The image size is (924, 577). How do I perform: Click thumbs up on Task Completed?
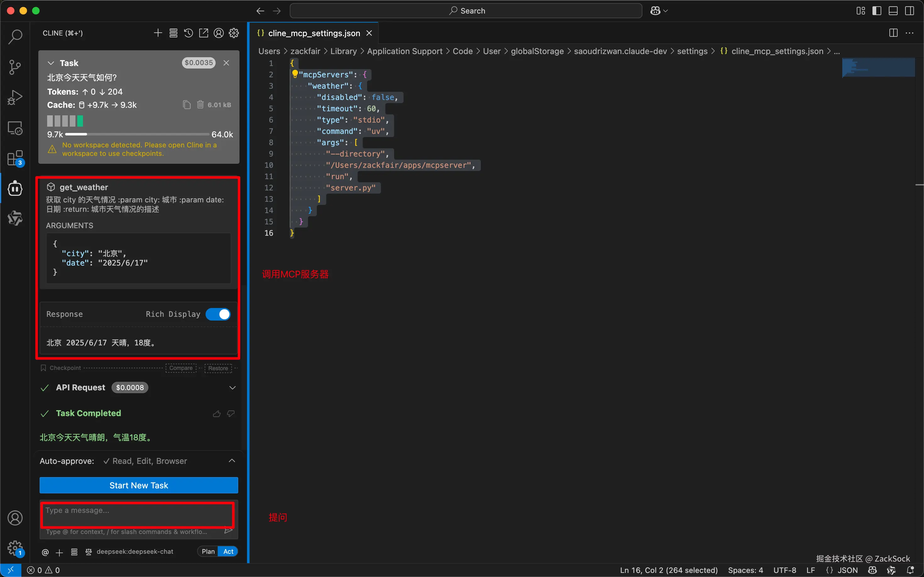pyautogui.click(x=217, y=414)
